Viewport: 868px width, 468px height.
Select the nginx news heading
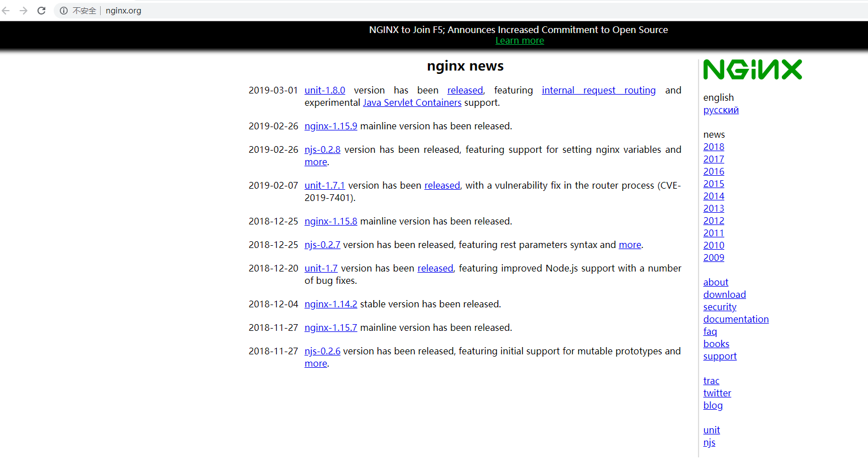point(465,66)
